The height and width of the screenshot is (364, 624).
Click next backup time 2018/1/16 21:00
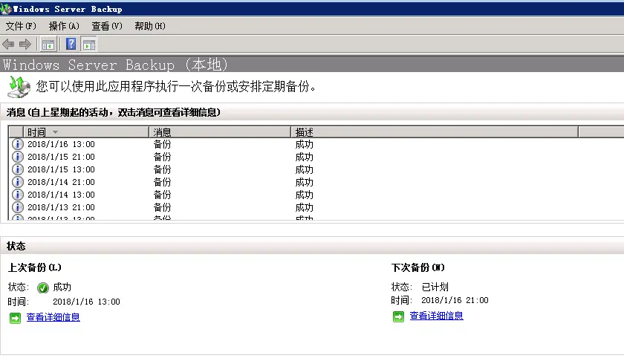click(x=455, y=300)
